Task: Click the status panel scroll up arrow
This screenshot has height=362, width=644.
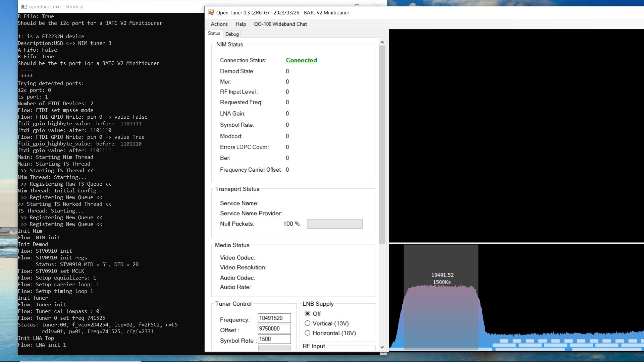Action: (382, 42)
